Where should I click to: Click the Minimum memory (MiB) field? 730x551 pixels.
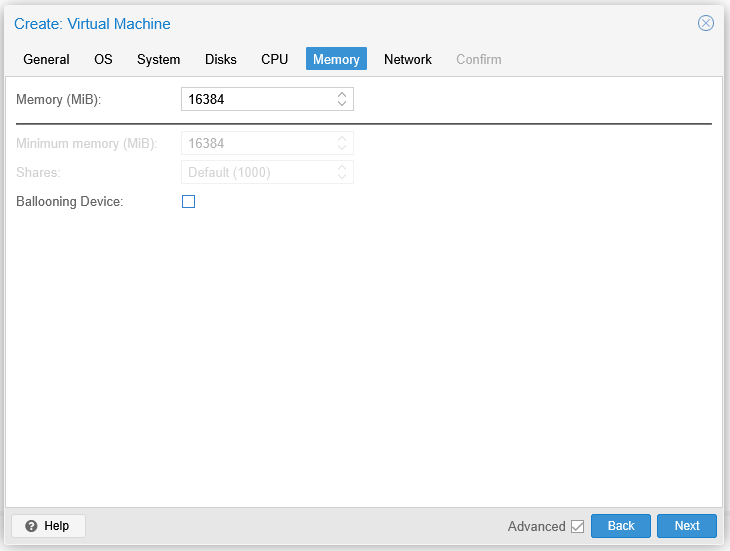tap(257, 143)
